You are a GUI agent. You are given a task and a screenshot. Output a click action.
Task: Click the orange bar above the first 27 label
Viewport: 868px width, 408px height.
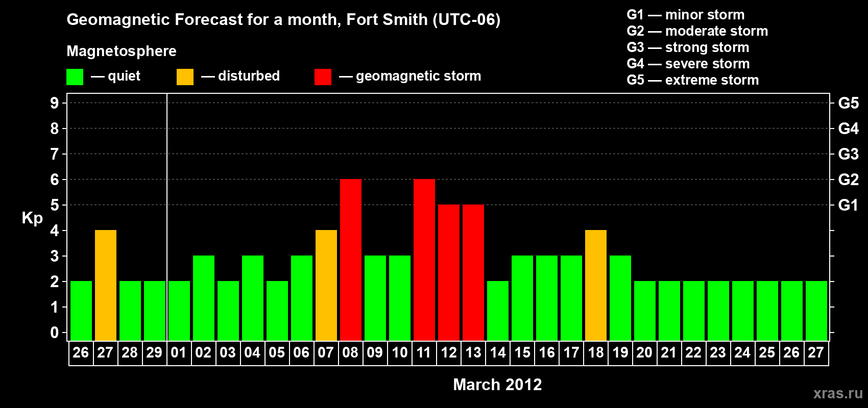click(x=106, y=286)
